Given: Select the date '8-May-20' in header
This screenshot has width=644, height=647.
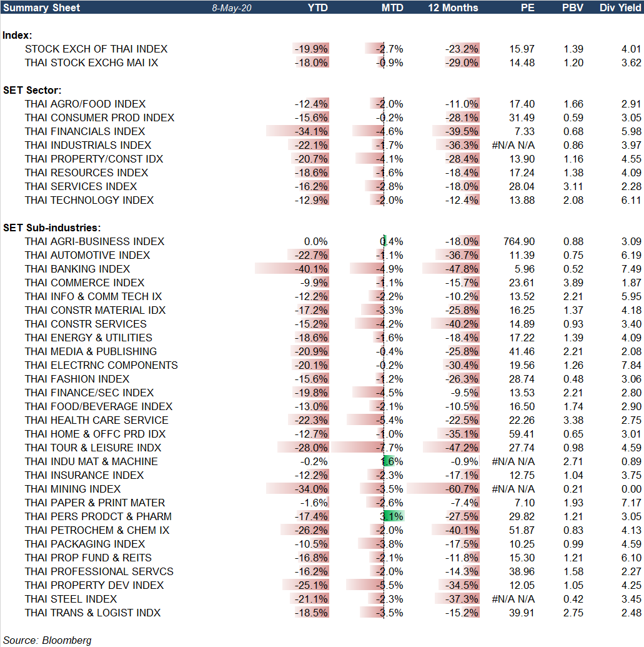Looking at the screenshot, I should click(232, 8).
